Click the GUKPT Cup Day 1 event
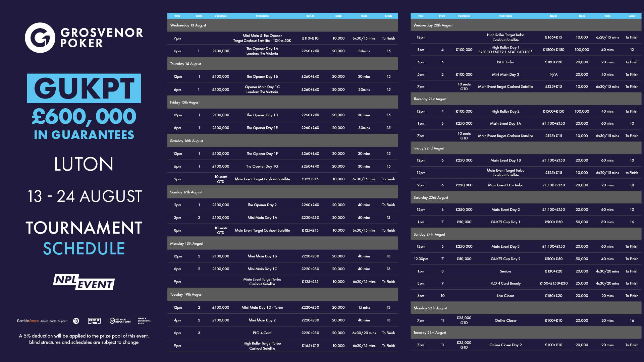This screenshot has height=362, width=644. pos(505,222)
